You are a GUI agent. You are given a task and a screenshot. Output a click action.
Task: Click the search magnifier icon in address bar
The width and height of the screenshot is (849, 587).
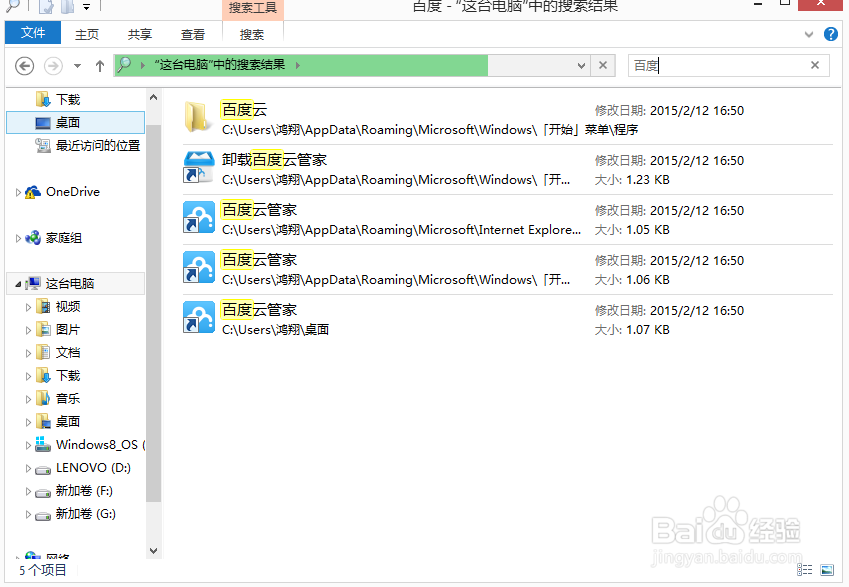point(124,65)
